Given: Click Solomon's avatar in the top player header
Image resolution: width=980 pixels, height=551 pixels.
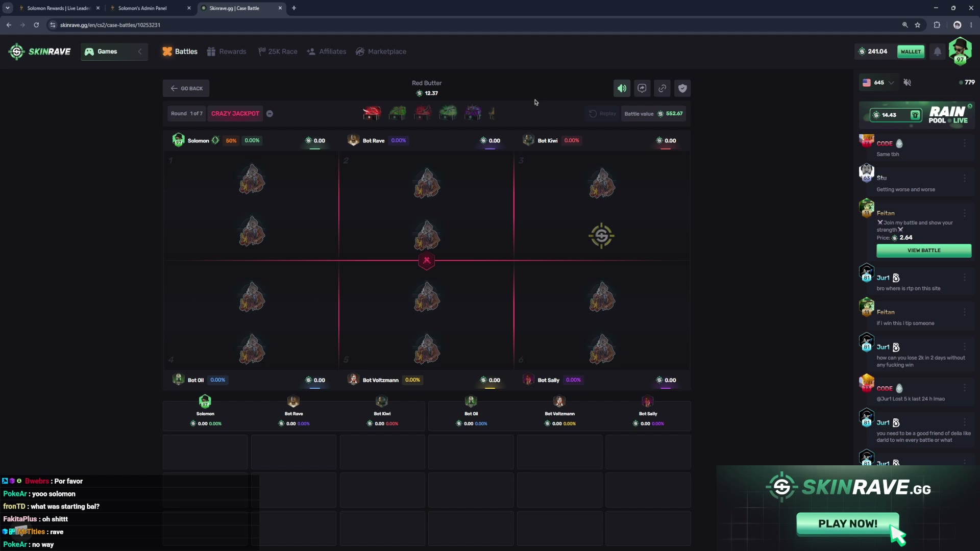Looking at the screenshot, I should [178, 140].
